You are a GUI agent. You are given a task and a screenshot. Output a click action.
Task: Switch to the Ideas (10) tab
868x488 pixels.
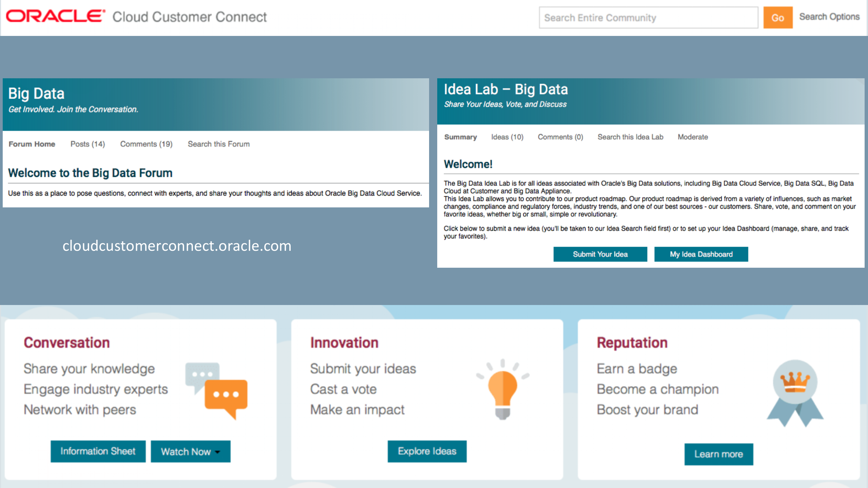[x=507, y=137]
